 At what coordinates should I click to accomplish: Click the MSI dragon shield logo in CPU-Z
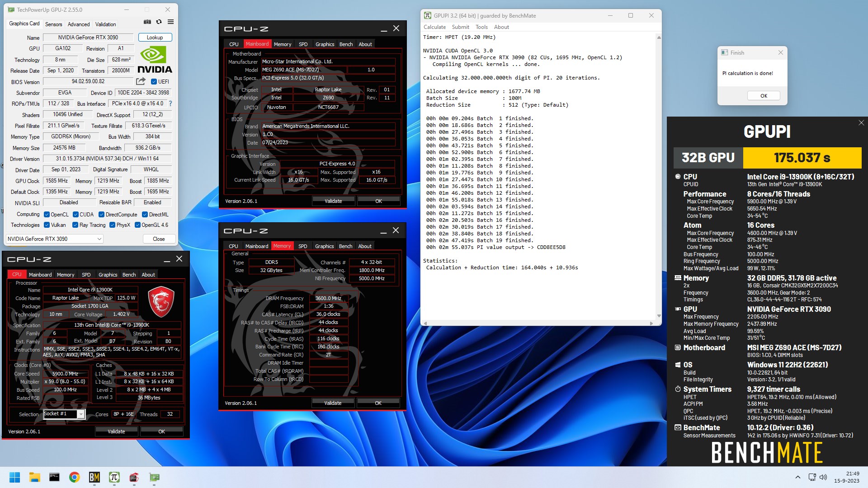pos(161,301)
